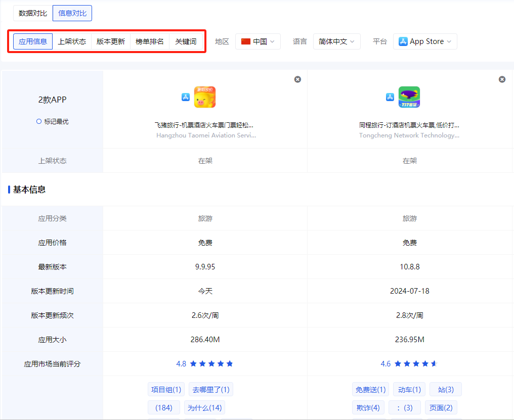Open the 榜单排名 tab

150,41
